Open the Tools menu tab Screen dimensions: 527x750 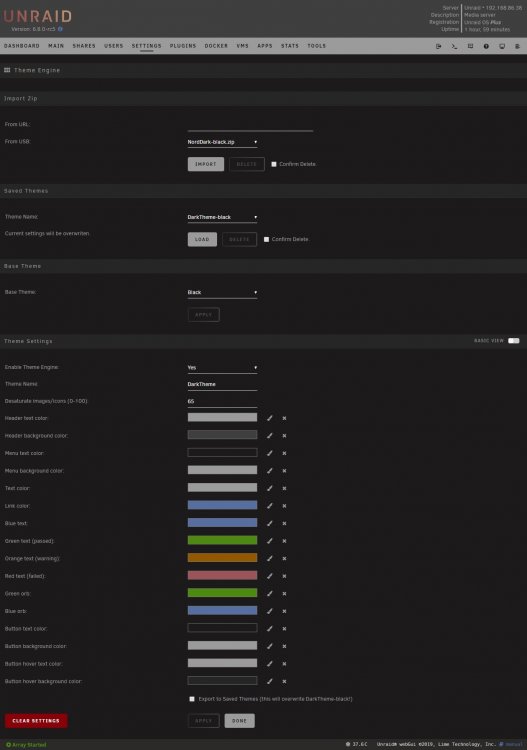coord(317,46)
